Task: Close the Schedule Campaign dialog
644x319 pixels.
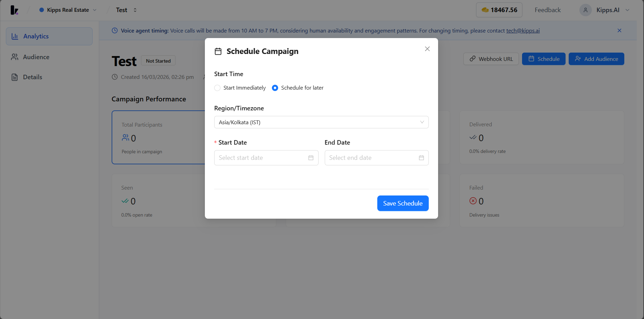Action: click(427, 49)
